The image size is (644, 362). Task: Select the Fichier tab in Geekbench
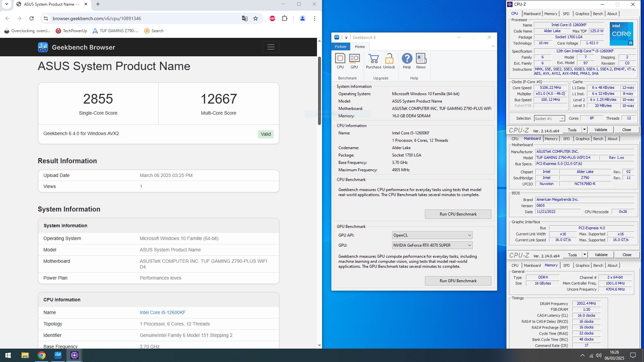click(x=341, y=47)
